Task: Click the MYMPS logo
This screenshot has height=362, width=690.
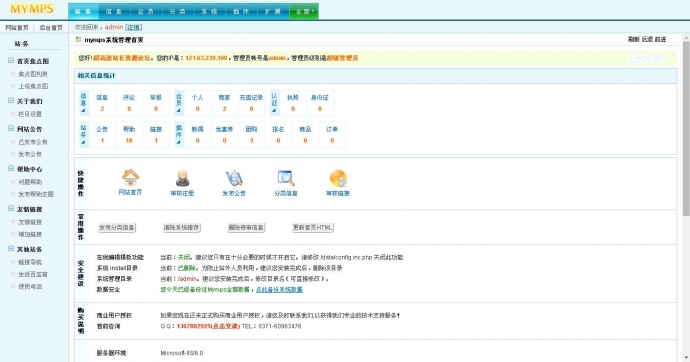Action: [32, 9]
